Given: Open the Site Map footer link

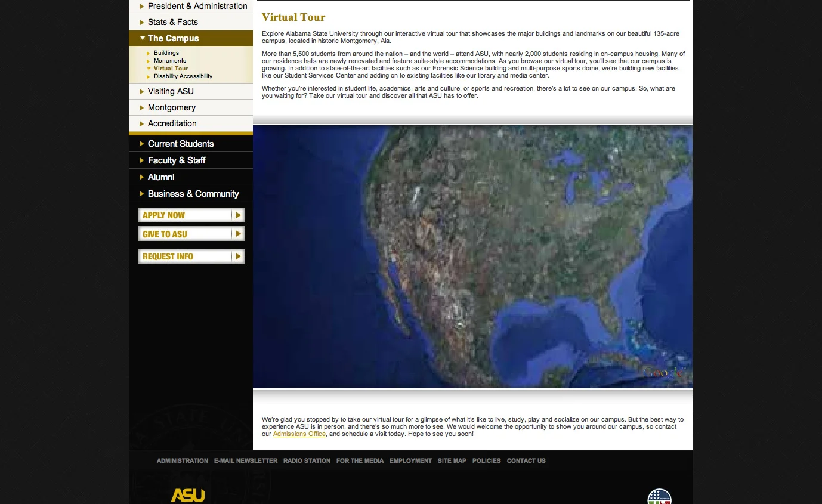Looking at the screenshot, I should pos(452,460).
